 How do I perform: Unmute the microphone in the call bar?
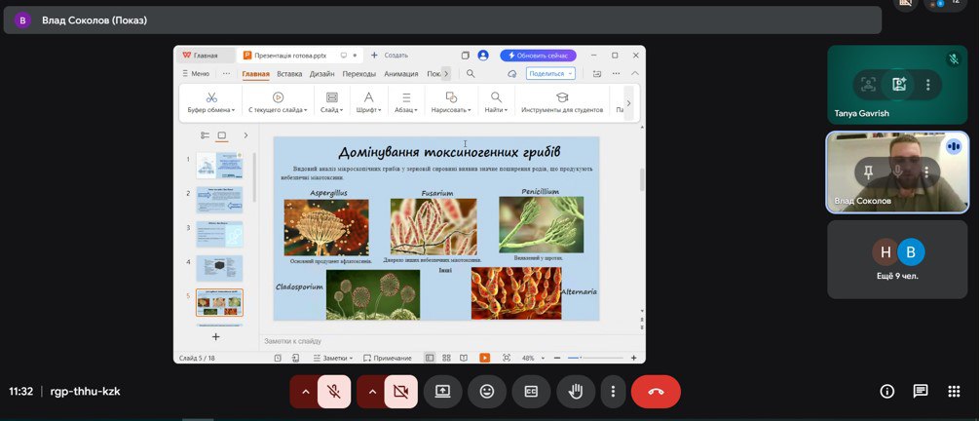coord(333,392)
